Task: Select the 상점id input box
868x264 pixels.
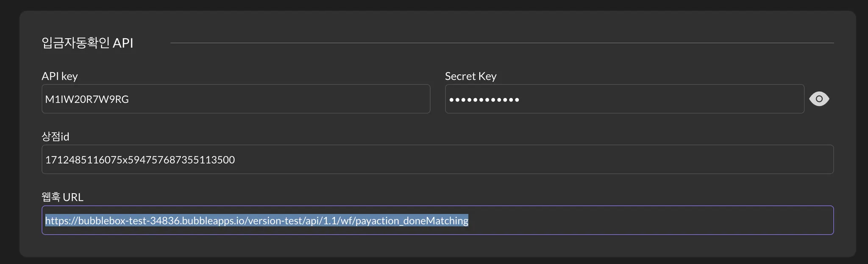Action: pos(437,160)
